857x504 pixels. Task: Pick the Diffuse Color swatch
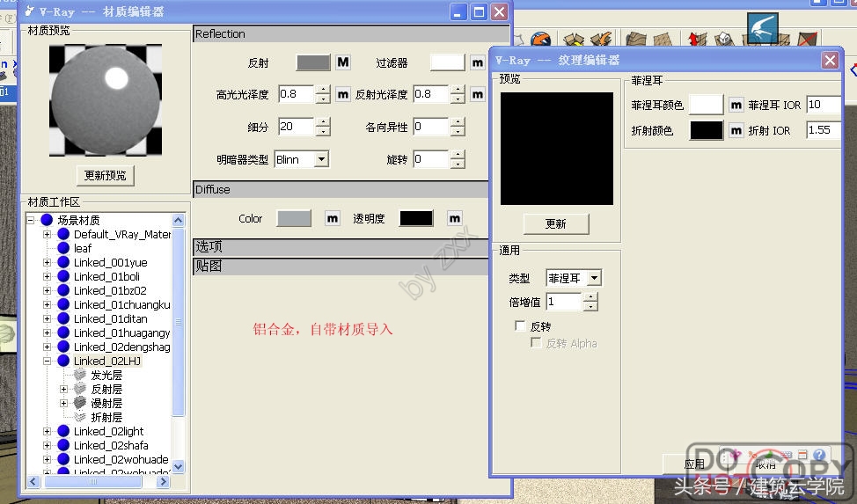(x=294, y=218)
